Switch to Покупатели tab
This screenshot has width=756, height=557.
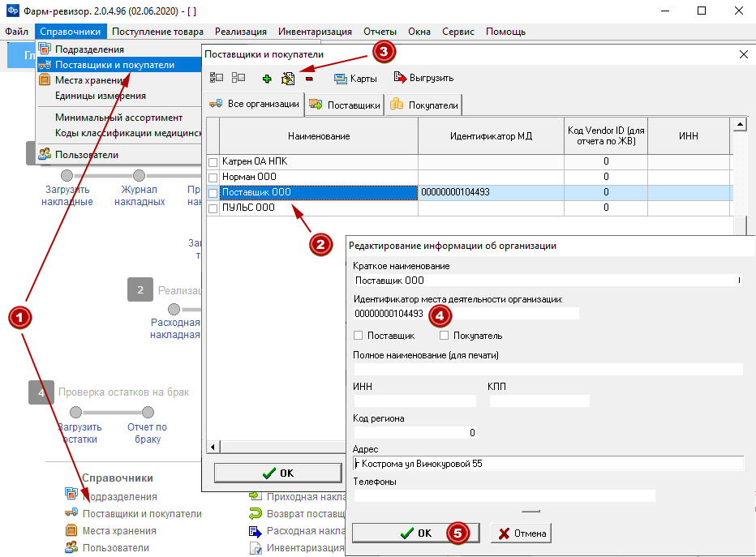pyautogui.click(x=423, y=105)
